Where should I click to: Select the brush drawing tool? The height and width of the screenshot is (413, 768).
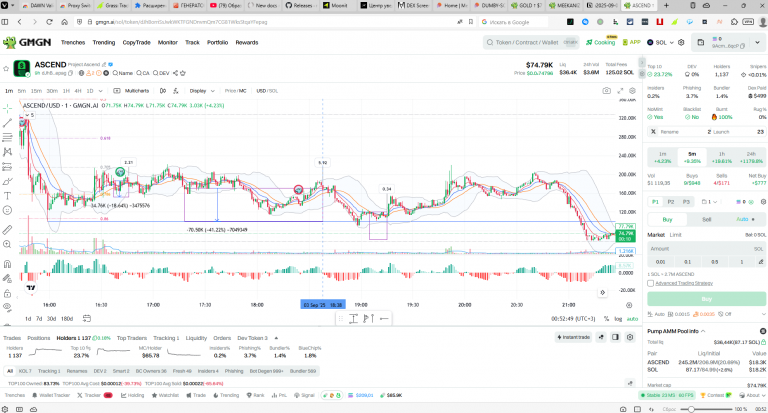pos(7,181)
